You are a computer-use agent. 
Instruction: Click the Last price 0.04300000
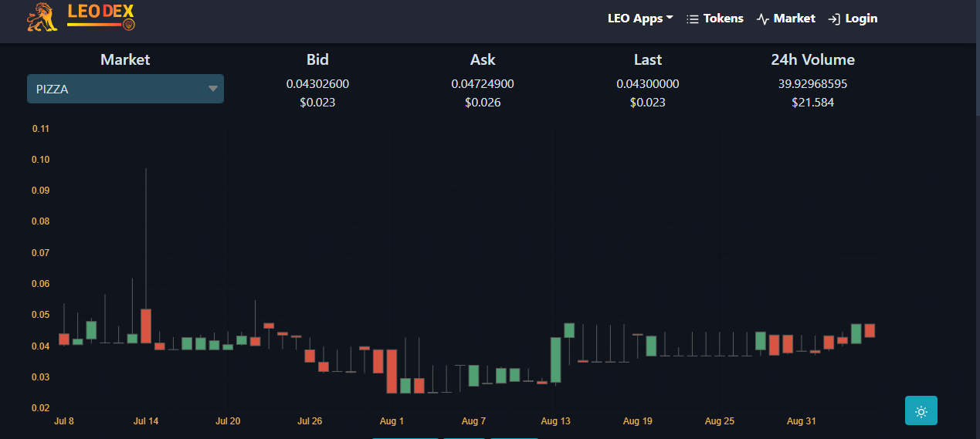648,84
